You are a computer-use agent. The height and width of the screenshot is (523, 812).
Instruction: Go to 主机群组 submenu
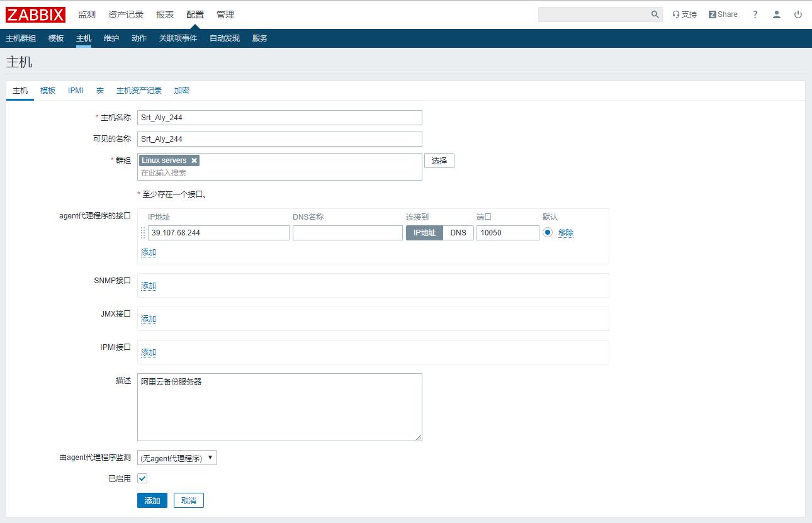[21, 38]
